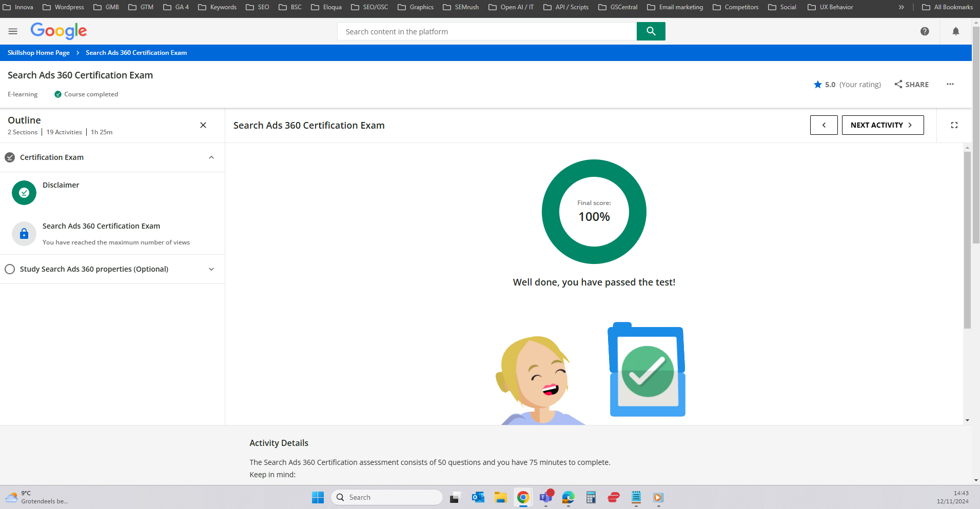Click the green search magnifier button
This screenshot has width=980, height=509.
point(651,31)
